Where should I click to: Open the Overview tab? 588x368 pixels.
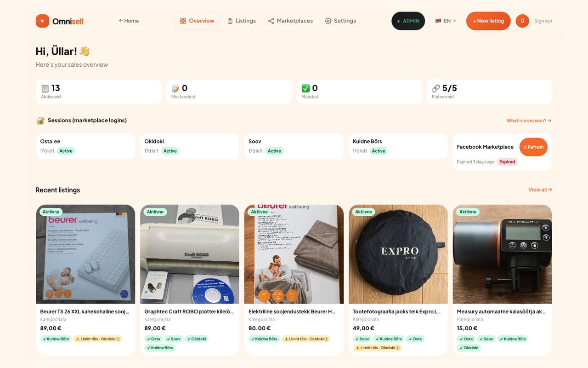point(197,21)
